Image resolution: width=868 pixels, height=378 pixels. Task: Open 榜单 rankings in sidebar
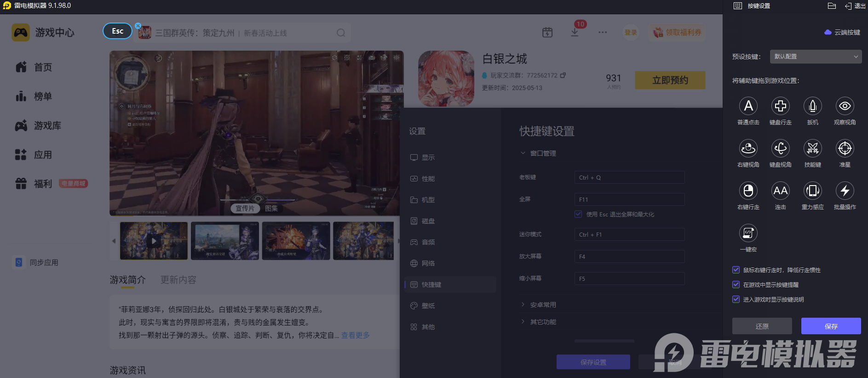(x=34, y=96)
